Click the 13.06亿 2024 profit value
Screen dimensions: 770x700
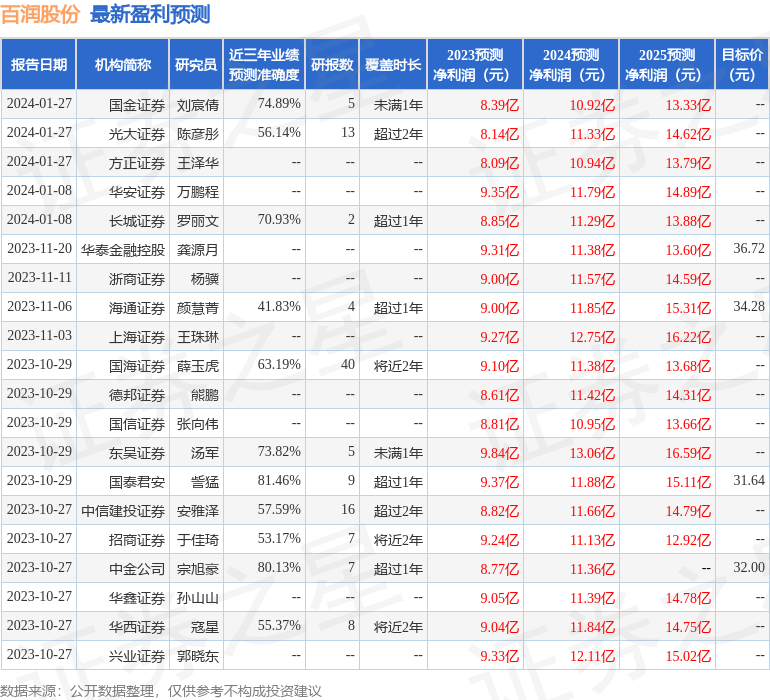pos(592,453)
